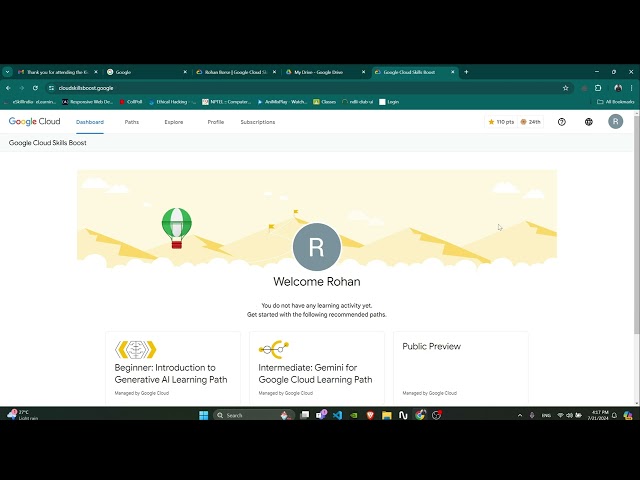Open the Paths nav item
The image size is (640, 480).
pos(132,122)
